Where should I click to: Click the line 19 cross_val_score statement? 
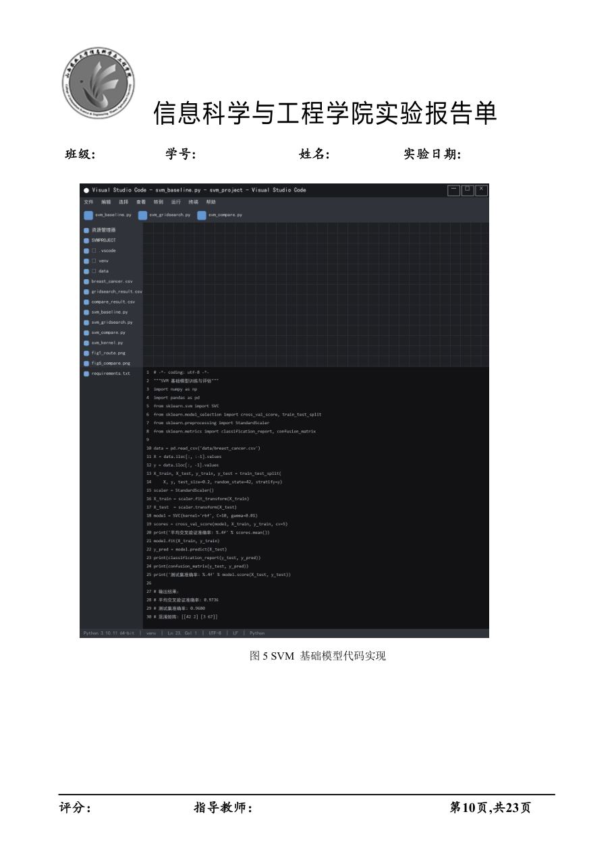point(221,524)
